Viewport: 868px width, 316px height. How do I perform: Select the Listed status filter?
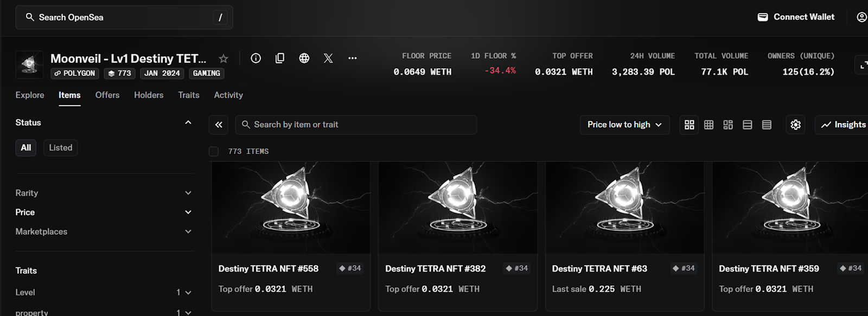click(x=60, y=147)
